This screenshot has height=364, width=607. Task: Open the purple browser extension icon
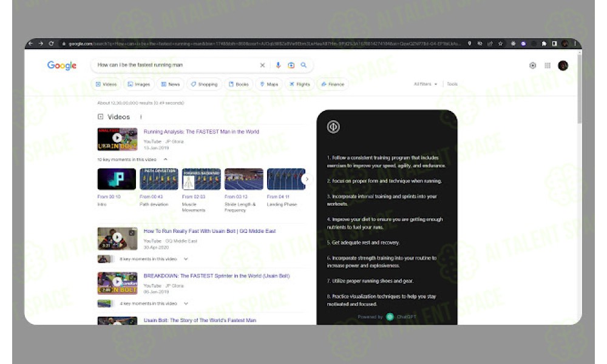tap(523, 44)
